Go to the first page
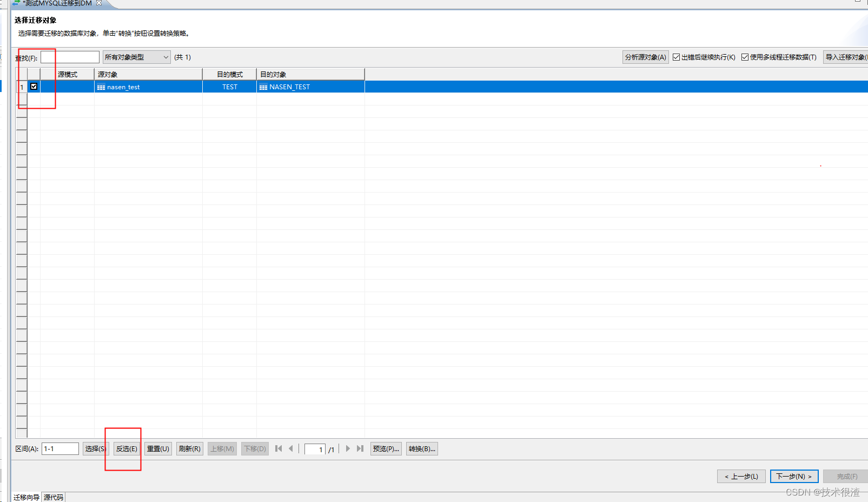868x502 pixels. (279, 448)
